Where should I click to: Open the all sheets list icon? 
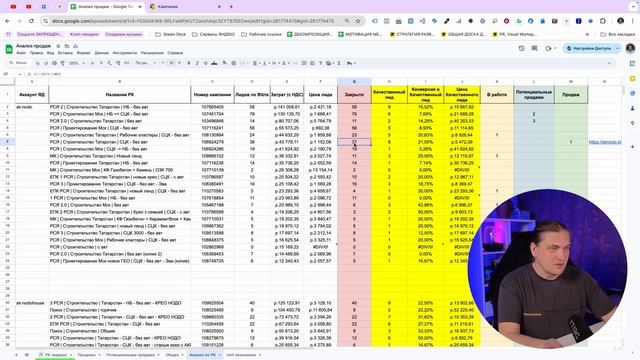[27, 355]
